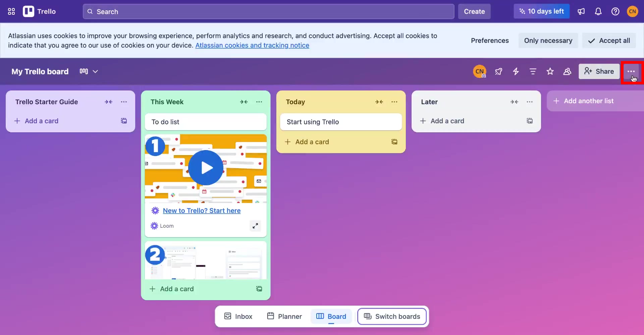Open the help question-mark icon
Screen dimensions: 644x335
(x=615, y=11)
